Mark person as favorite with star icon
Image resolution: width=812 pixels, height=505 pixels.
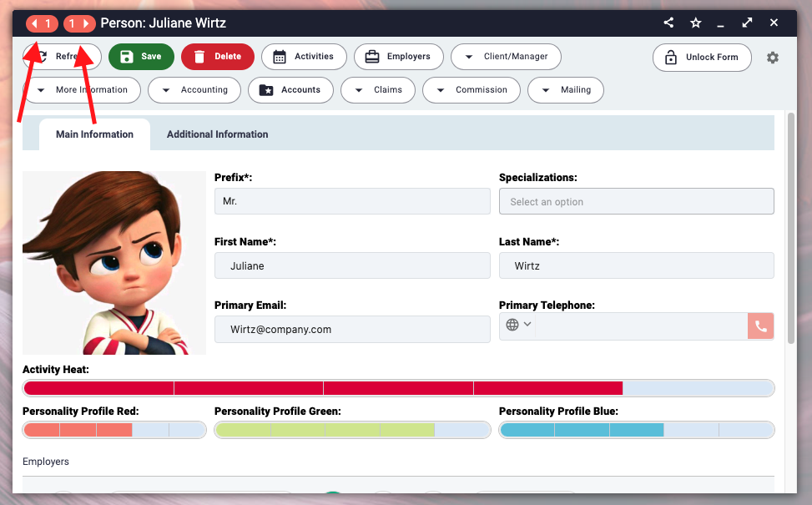click(x=695, y=23)
